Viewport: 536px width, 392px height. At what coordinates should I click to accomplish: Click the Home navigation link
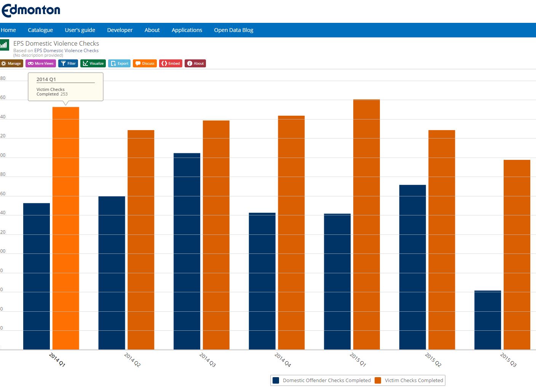[8, 30]
